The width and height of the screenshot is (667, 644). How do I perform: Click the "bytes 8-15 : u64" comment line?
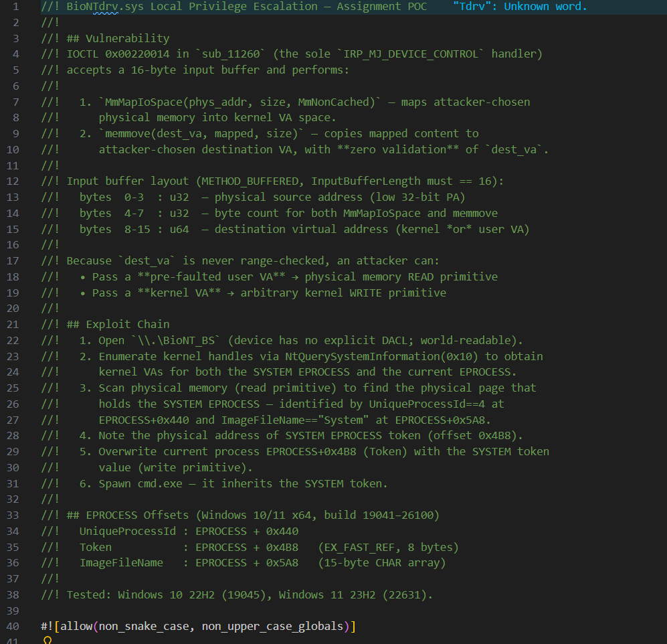point(285,230)
